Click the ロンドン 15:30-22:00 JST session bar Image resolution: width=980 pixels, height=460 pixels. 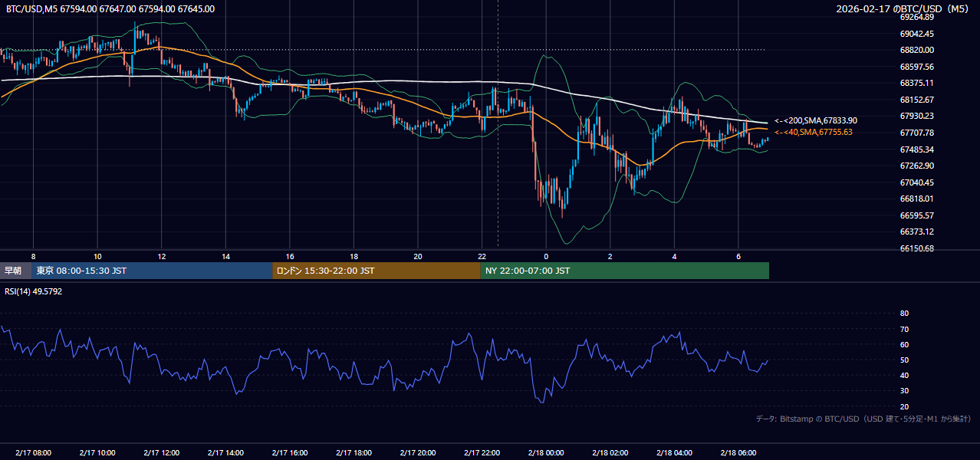tap(377, 271)
